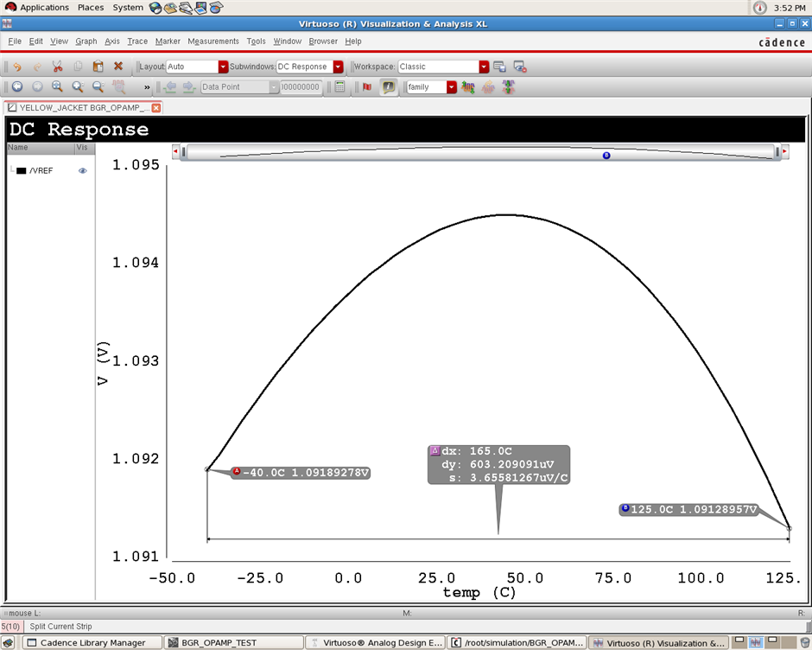Click the save workspace icon
Viewport: 812px width, 650px height.
tap(499, 67)
